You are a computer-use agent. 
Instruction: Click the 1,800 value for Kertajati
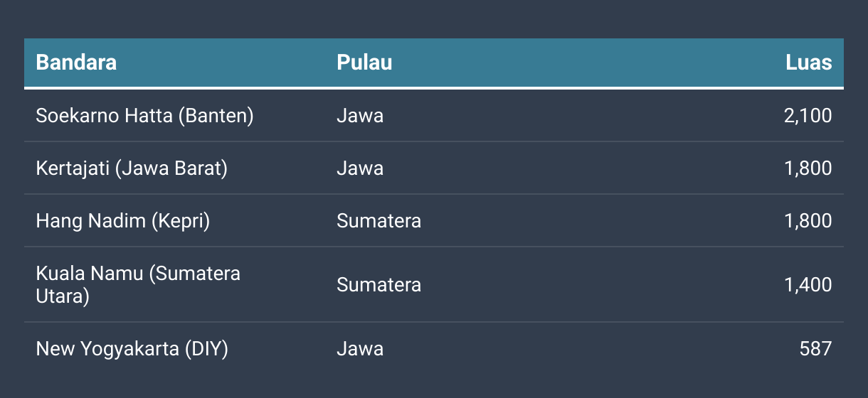(808, 168)
